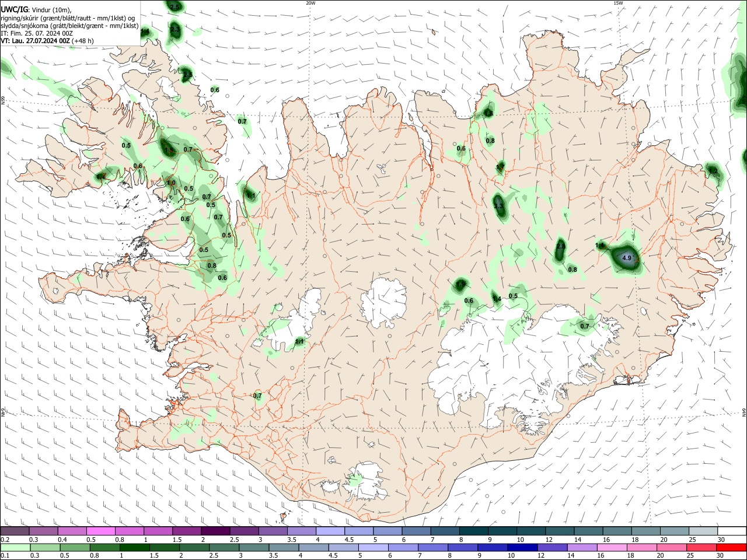Click upper legend white swatch after 30
747x560 pixels.
pos(731,531)
